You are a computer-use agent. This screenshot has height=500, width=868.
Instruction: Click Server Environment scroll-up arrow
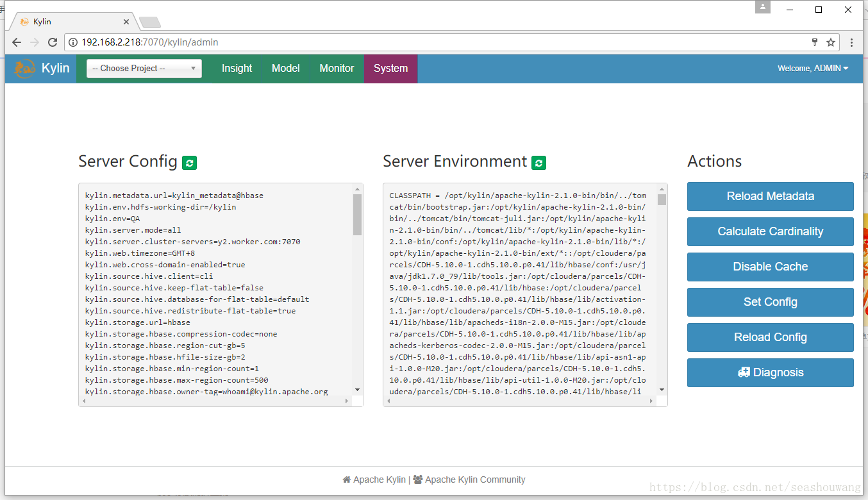662,188
